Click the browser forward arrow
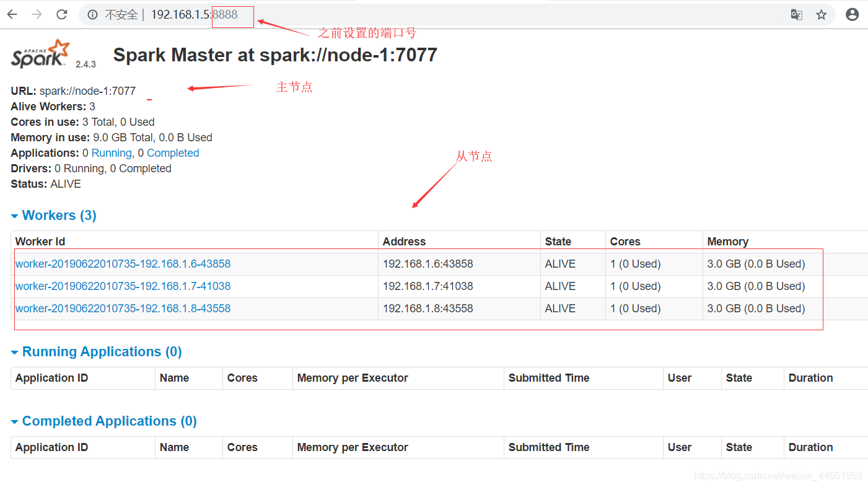This screenshot has height=487, width=868. point(37,14)
